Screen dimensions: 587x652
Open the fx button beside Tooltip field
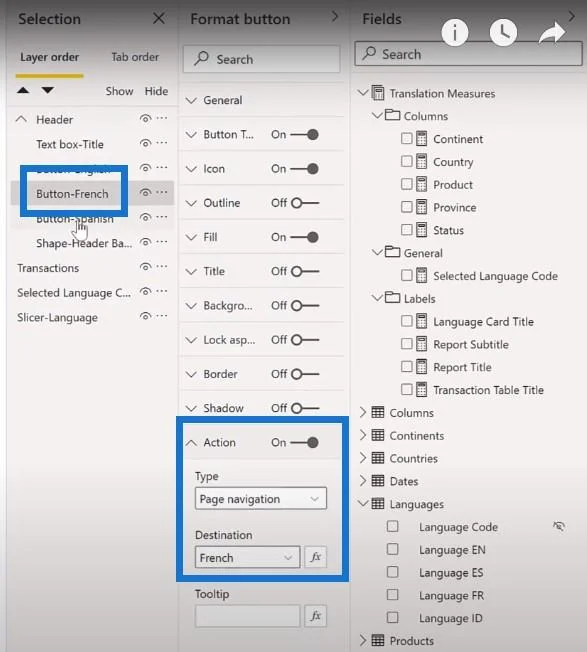pos(316,616)
